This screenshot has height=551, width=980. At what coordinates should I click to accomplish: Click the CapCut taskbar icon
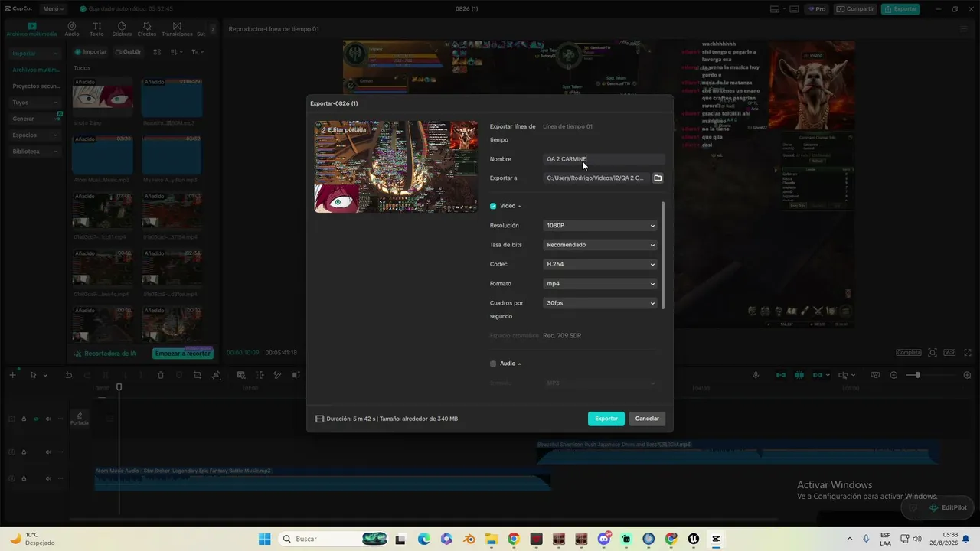point(716,539)
